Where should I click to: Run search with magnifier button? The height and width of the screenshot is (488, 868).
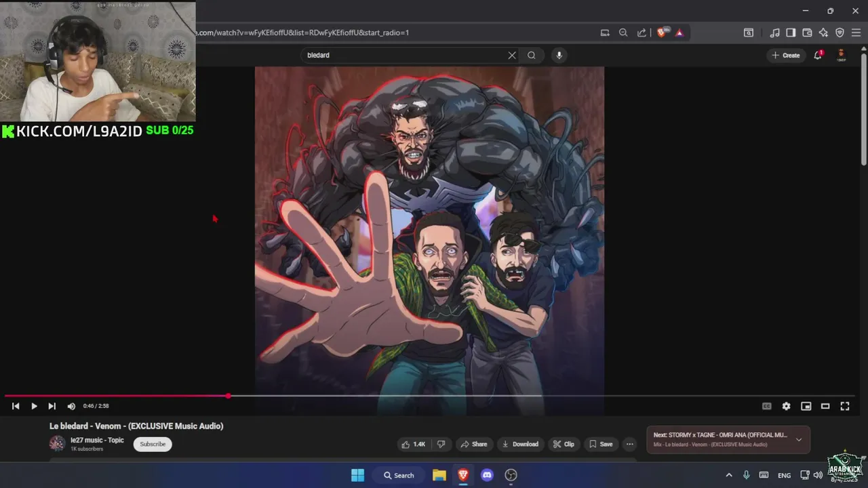coord(532,56)
